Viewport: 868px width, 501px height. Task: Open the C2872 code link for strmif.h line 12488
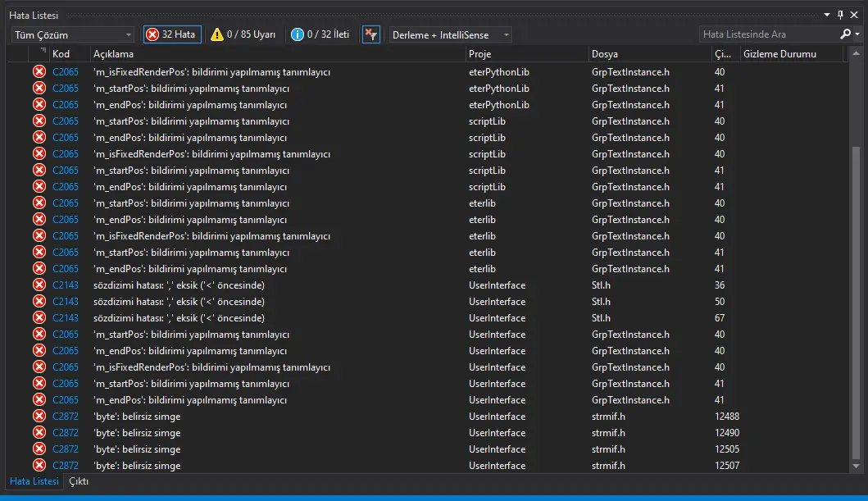coord(66,417)
